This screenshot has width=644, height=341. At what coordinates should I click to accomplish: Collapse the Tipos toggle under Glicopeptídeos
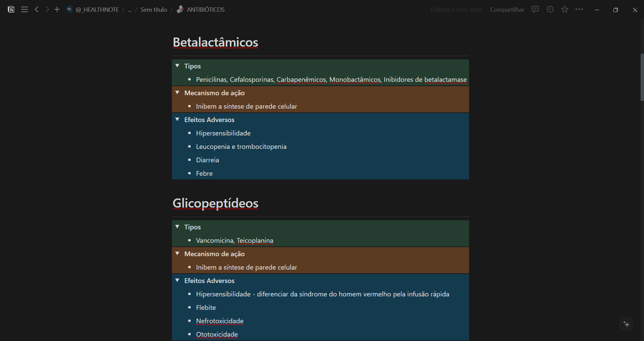coord(177,227)
